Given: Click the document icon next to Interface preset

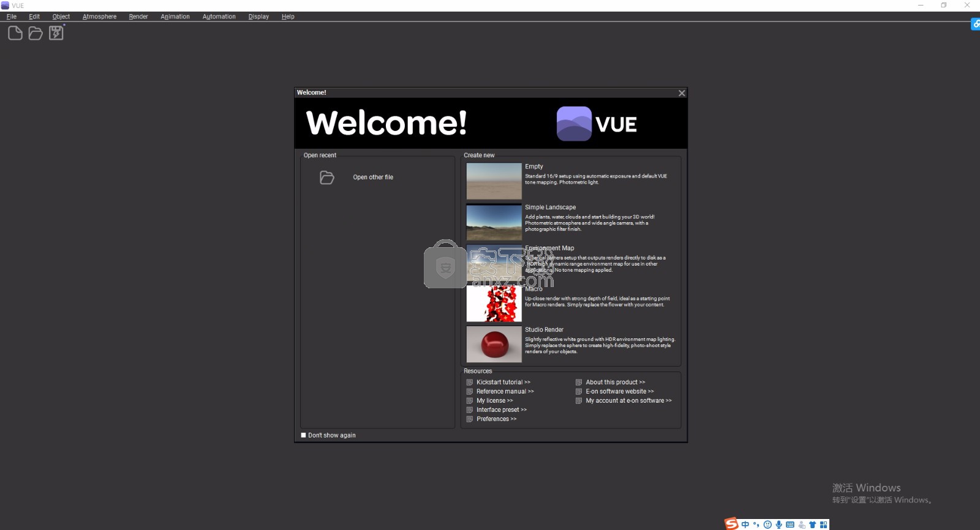Looking at the screenshot, I should 470,410.
